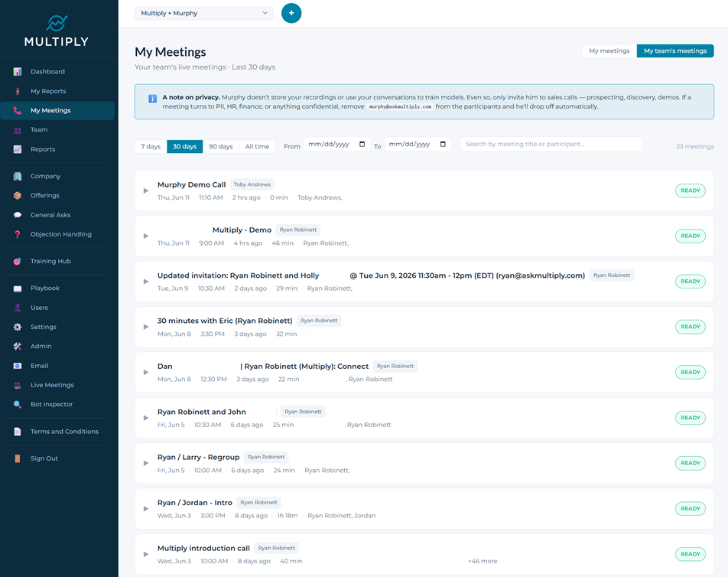Click the +46 more participants link
The image size is (728, 577).
point(483,561)
